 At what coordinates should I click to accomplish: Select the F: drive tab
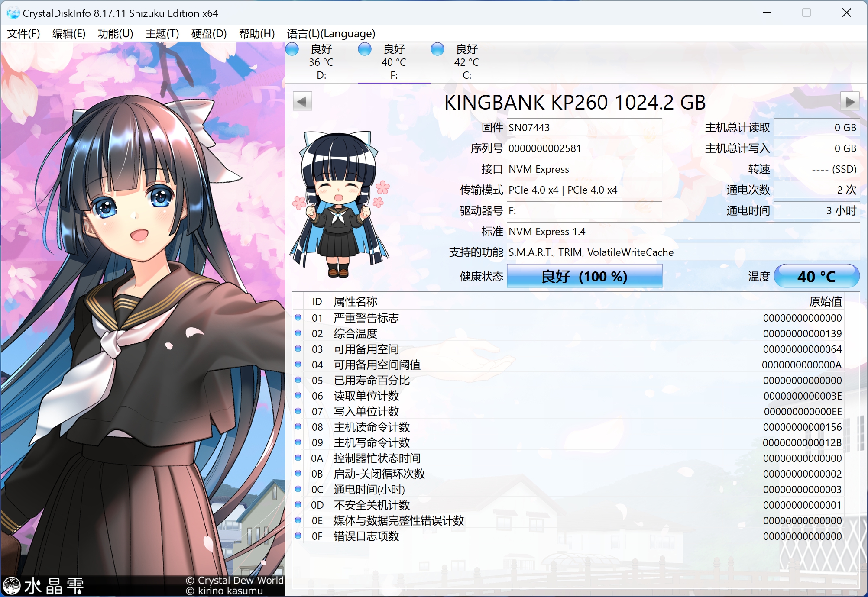393,63
